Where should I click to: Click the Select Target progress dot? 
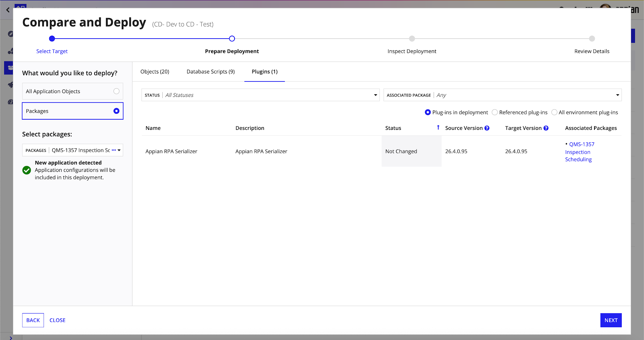point(52,39)
